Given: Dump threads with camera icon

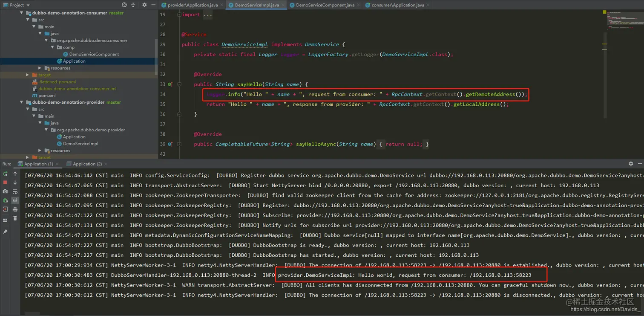Looking at the screenshot, I should click(x=5, y=191).
